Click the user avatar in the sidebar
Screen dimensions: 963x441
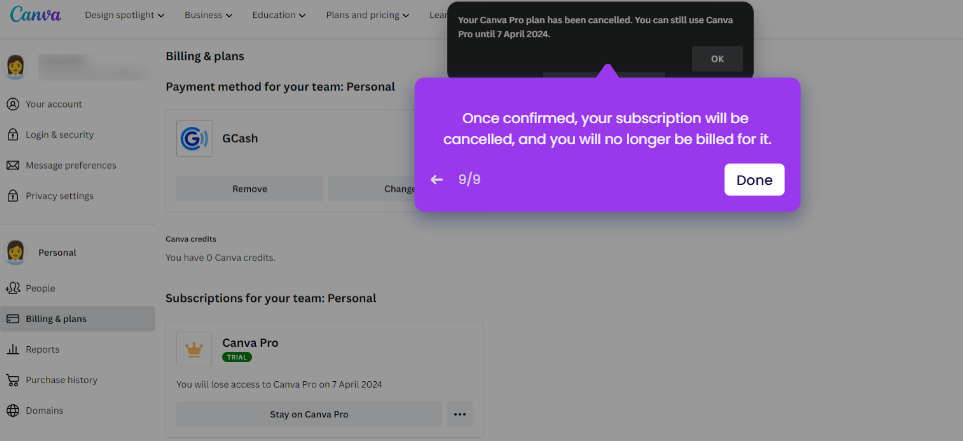pyautogui.click(x=16, y=66)
